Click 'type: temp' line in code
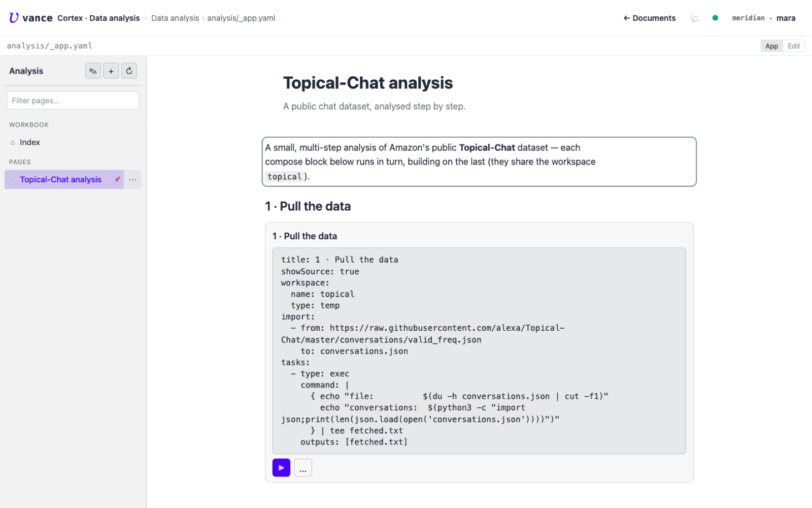Viewport: 812px width, 508px height. [315, 305]
